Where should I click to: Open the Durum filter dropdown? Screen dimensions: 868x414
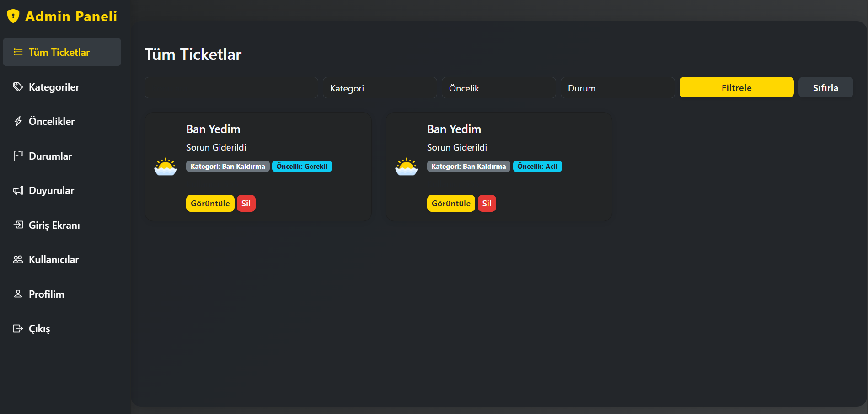tap(618, 87)
